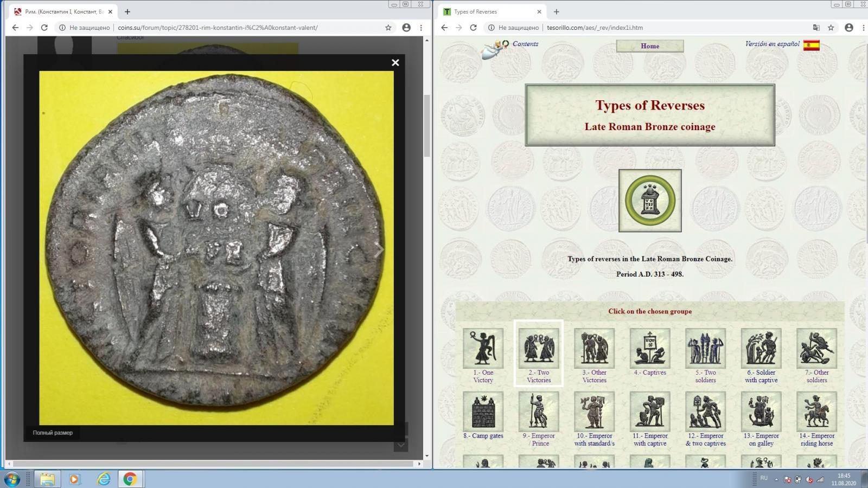Close the coin image lightbox

(395, 62)
